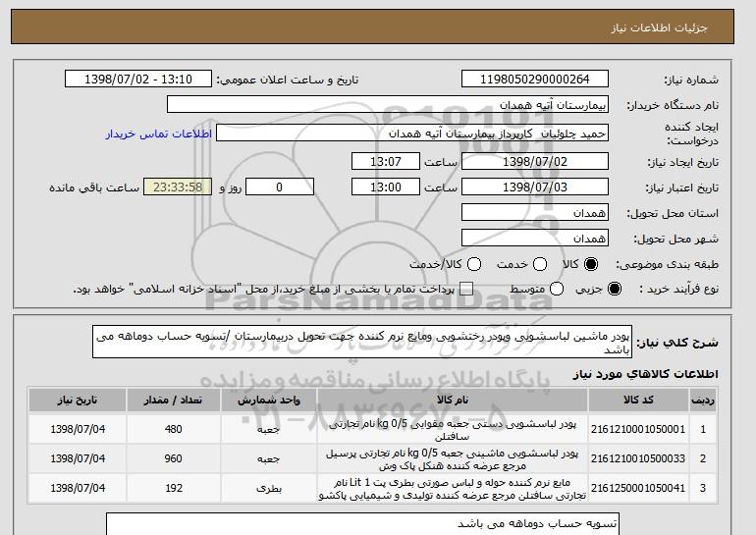Click the hand-wash laundry powder item name
Image resolution: width=756 pixels, height=535 pixels.
coord(453,430)
